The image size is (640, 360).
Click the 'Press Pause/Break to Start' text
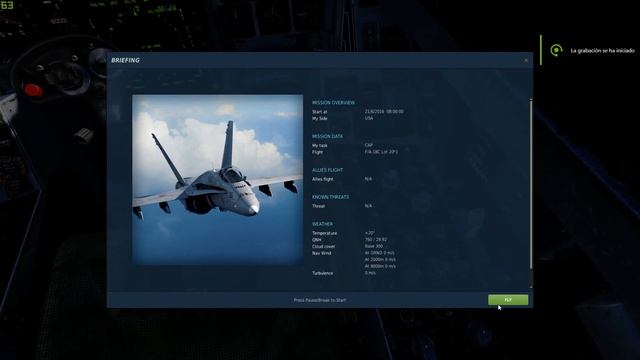pyautogui.click(x=320, y=300)
